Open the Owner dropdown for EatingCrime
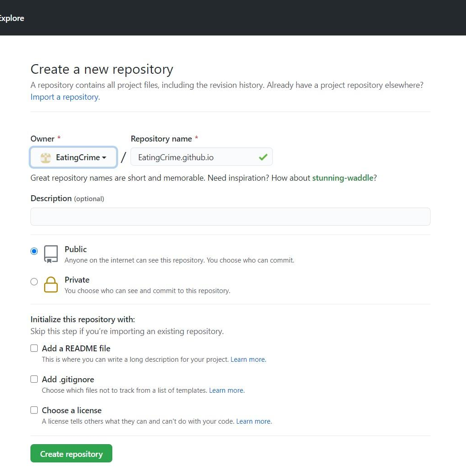This screenshot has width=466, height=476. click(x=74, y=157)
